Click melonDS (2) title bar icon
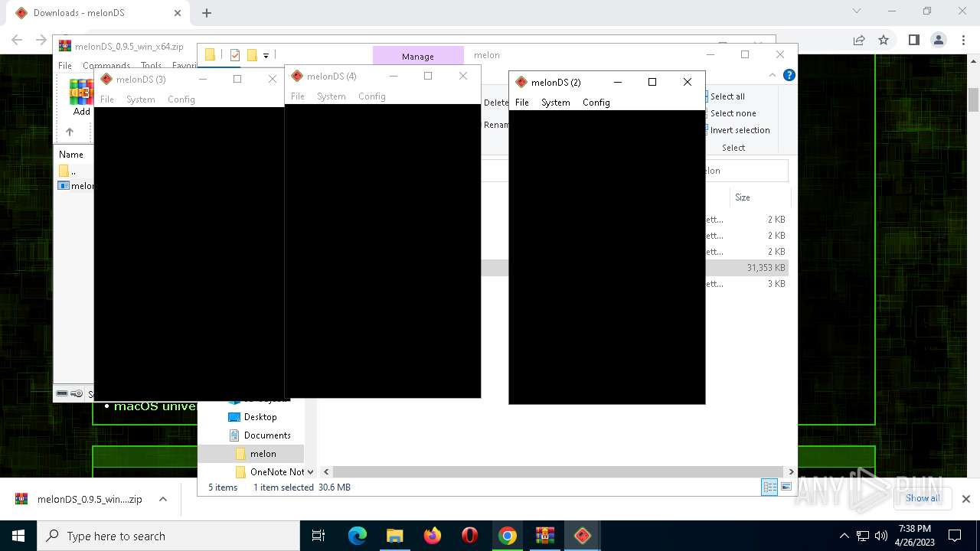The width and height of the screenshot is (980, 551). click(x=521, y=82)
